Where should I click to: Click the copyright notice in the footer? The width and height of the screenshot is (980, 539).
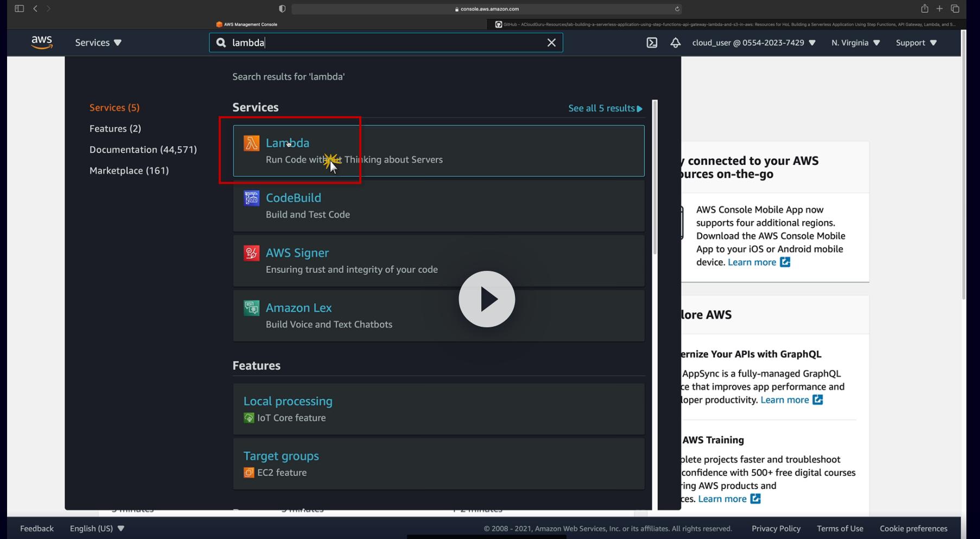point(608,529)
